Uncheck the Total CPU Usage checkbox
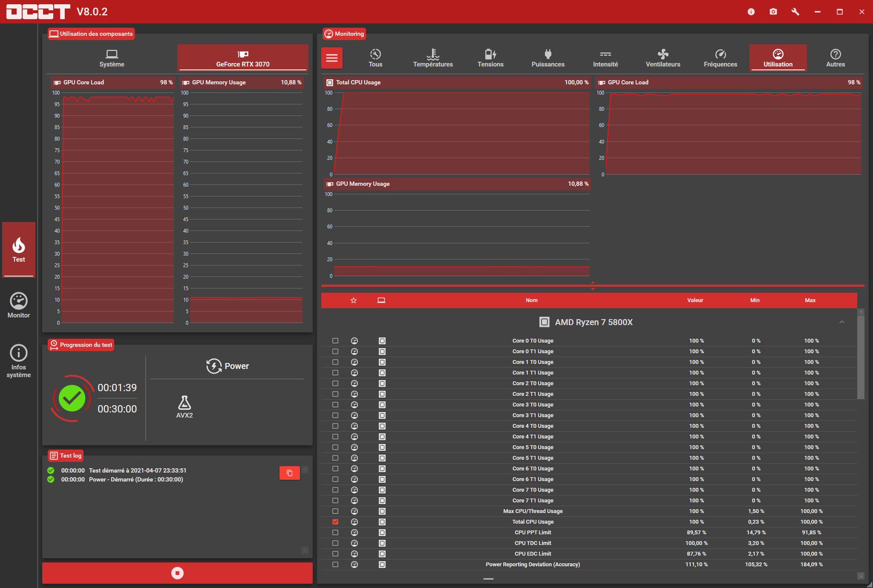 coord(335,522)
